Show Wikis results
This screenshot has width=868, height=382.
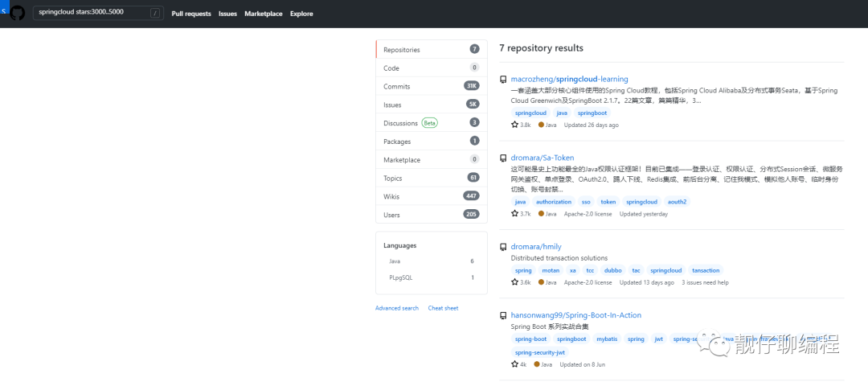point(432,196)
